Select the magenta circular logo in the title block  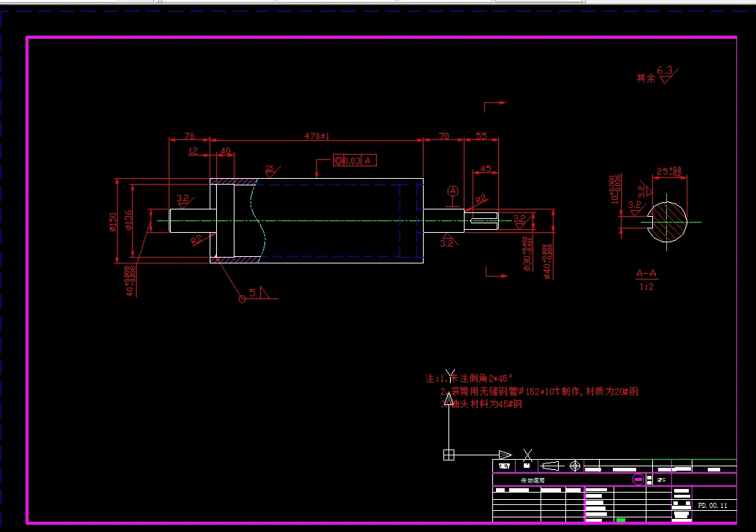point(638,479)
